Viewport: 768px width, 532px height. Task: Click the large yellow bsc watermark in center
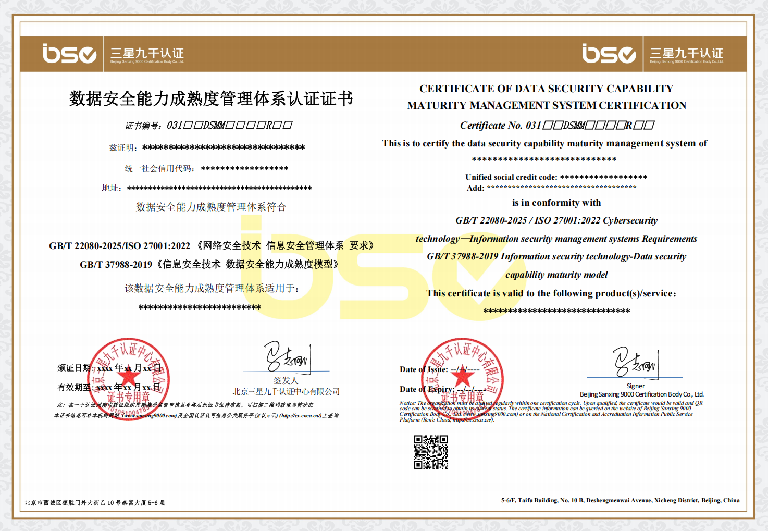tap(365, 268)
